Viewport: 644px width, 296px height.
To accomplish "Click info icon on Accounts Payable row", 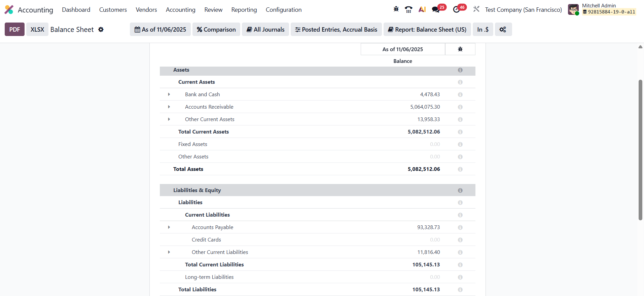I will point(460,227).
